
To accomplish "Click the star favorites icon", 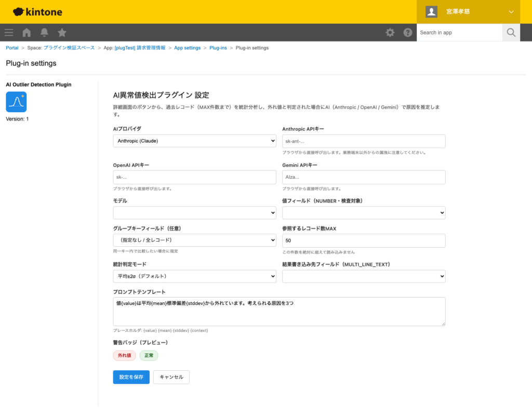I will point(62,32).
